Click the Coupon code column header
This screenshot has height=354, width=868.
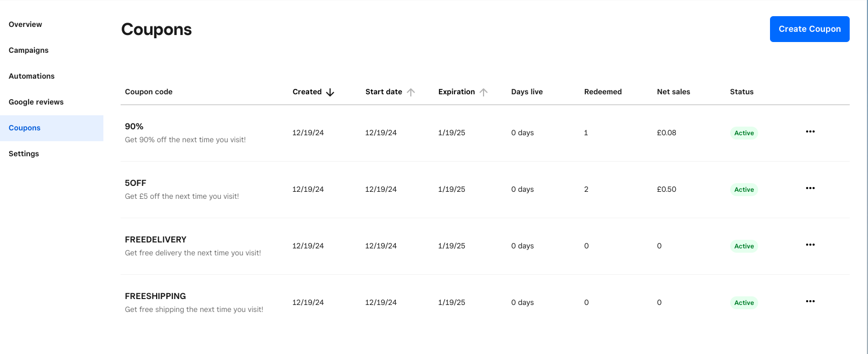click(x=149, y=92)
